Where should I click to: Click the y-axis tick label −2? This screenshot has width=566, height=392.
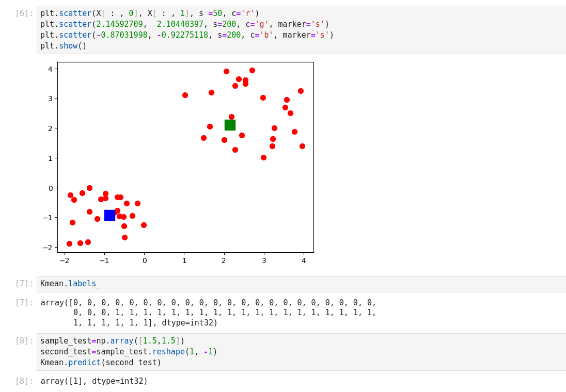(48, 248)
